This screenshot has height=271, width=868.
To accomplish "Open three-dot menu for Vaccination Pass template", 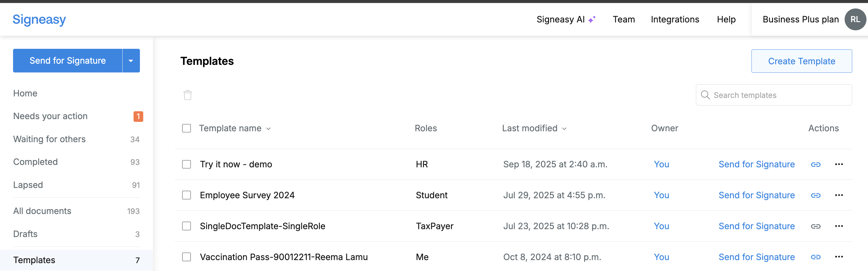I will click(x=839, y=257).
